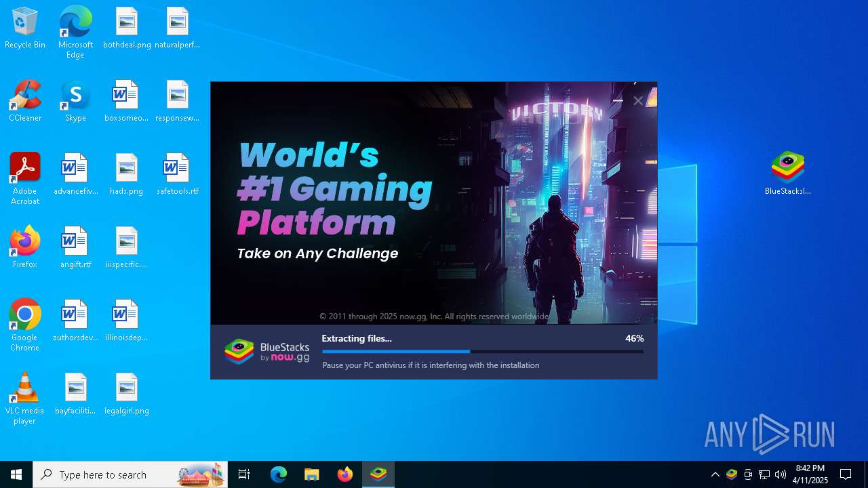868x488 pixels.
Task: Click the installation progress bar
Action: click(x=483, y=352)
